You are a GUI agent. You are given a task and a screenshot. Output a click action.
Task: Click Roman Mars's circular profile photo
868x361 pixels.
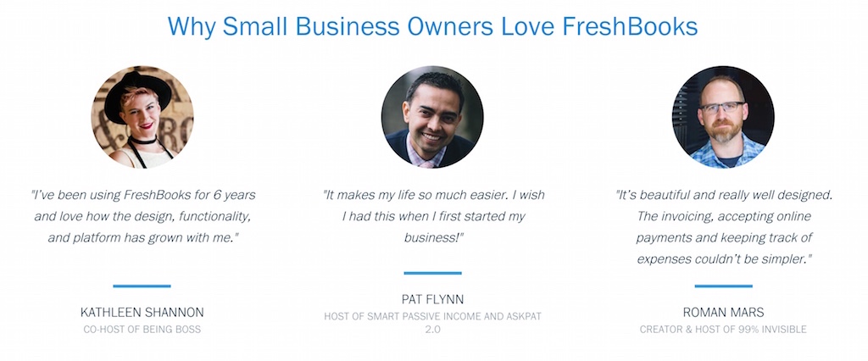[x=724, y=117]
